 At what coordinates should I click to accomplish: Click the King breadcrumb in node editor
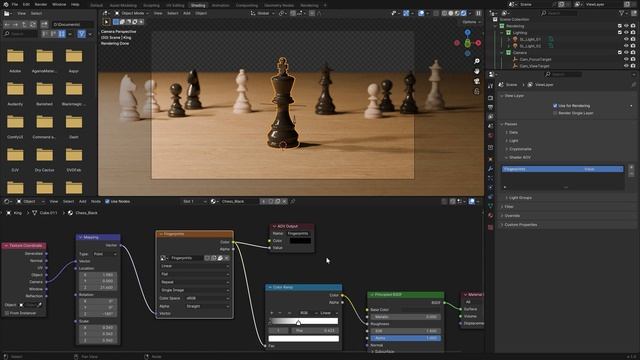(18, 213)
